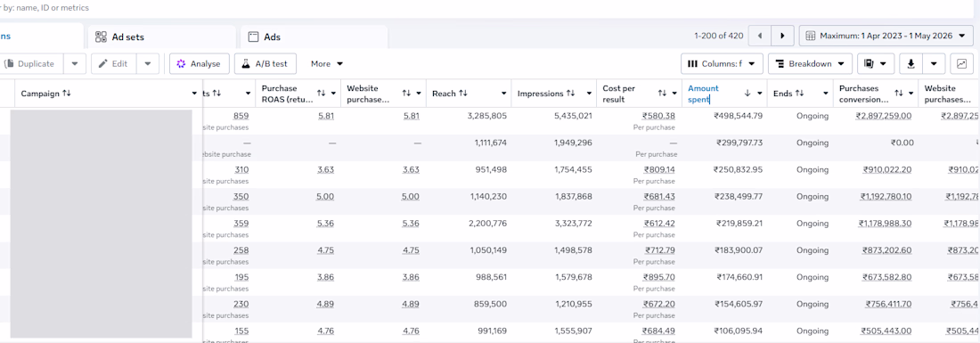980x343 pixels.
Task: Click the ₹910,022.20 purchases conversion value
Action: tap(887, 170)
